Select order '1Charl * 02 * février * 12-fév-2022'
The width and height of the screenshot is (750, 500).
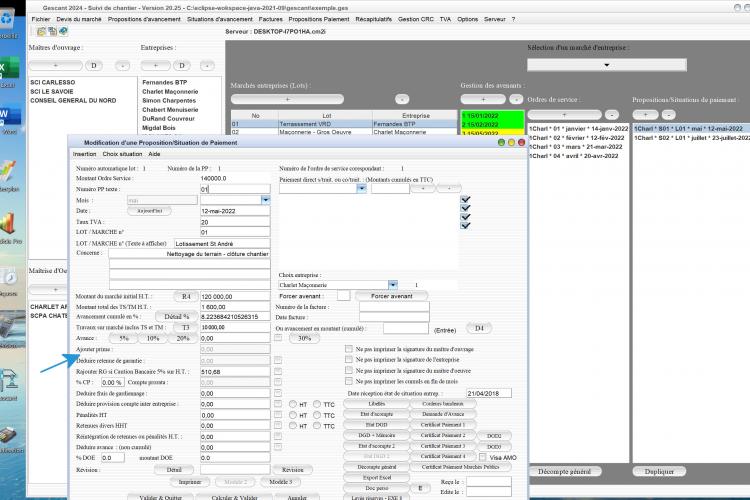[x=578, y=138]
